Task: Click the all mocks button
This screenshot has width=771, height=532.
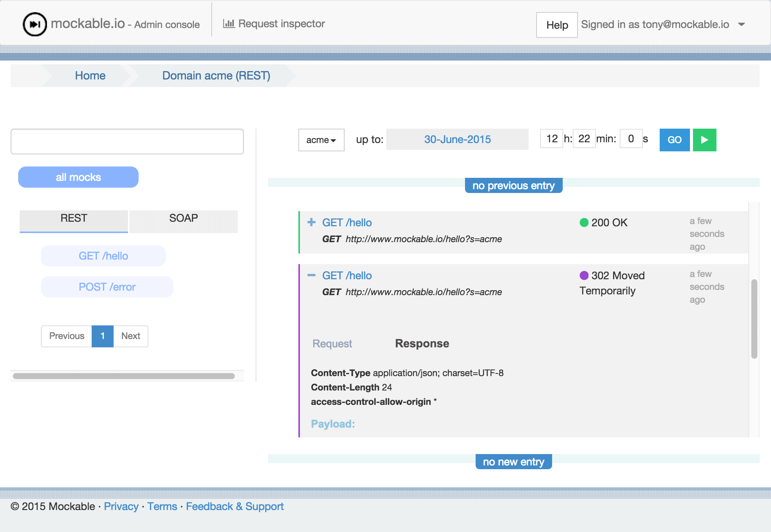Action: click(x=78, y=177)
